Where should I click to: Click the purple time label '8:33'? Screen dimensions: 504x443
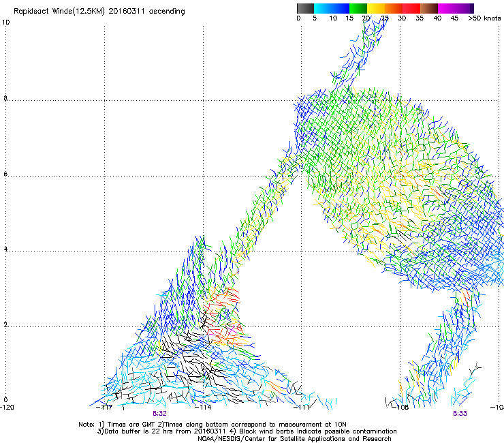pyautogui.click(x=460, y=414)
